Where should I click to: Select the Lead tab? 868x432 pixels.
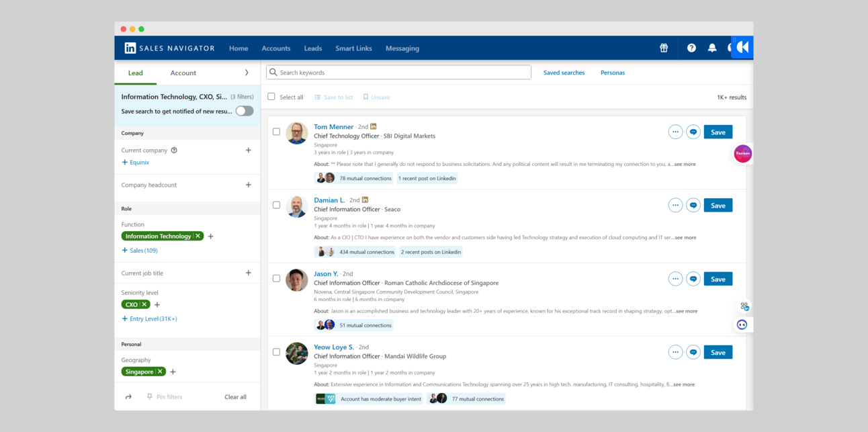136,73
